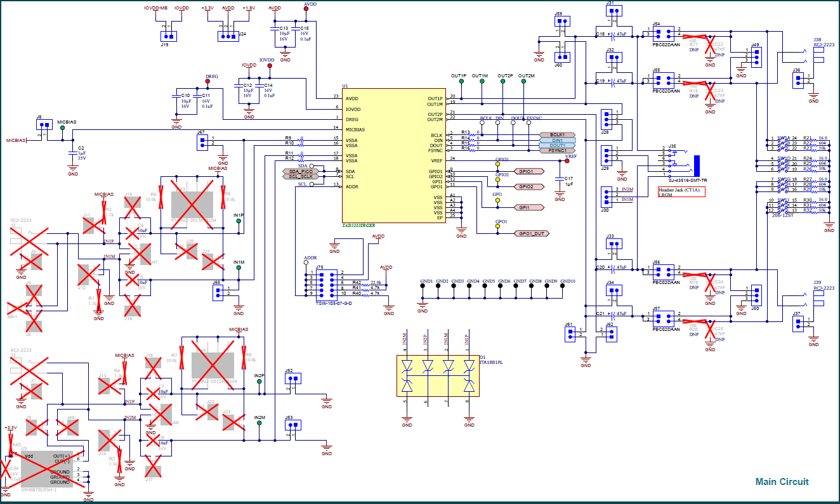Select the SCL_SCLK net port
Screen dimensions: 840x504
300,176
